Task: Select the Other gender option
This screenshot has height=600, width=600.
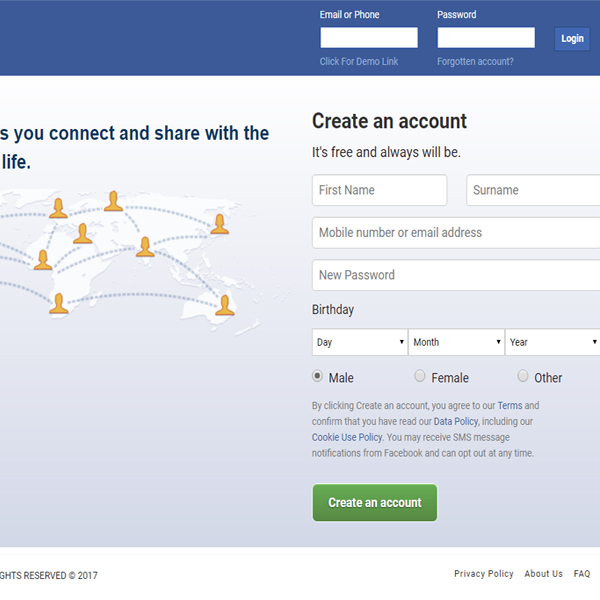Action: click(x=523, y=376)
